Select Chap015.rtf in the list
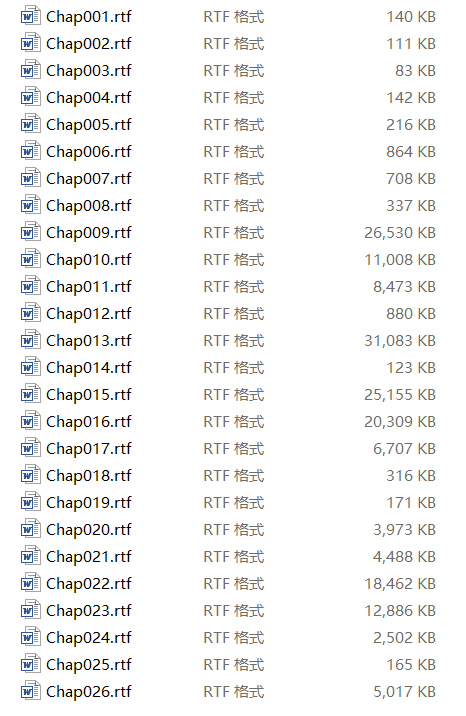Image resolution: width=466 pixels, height=716 pixels. coord(89,395)
